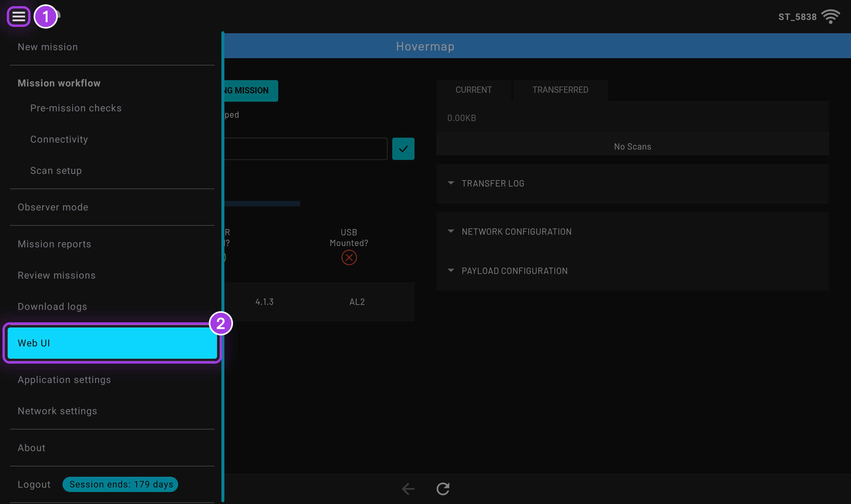This screenshot has height=504, width=851.
Task: Click the checkmark confirm button
Action: pyautogui.click(x=403, y=149)
